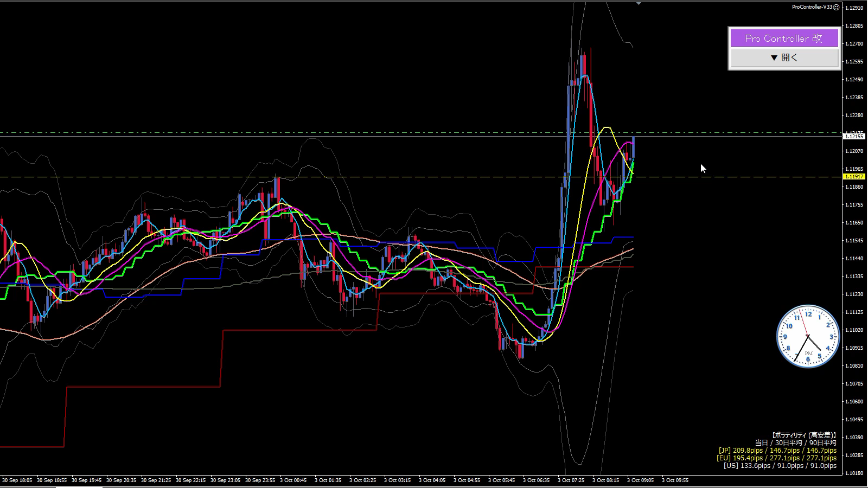Image resolution: width=868 pixels, height=488 pixels.
Task: Click the [US] 133.6pips volatility row
Action: pyautogui.click(x=780, y=466)
